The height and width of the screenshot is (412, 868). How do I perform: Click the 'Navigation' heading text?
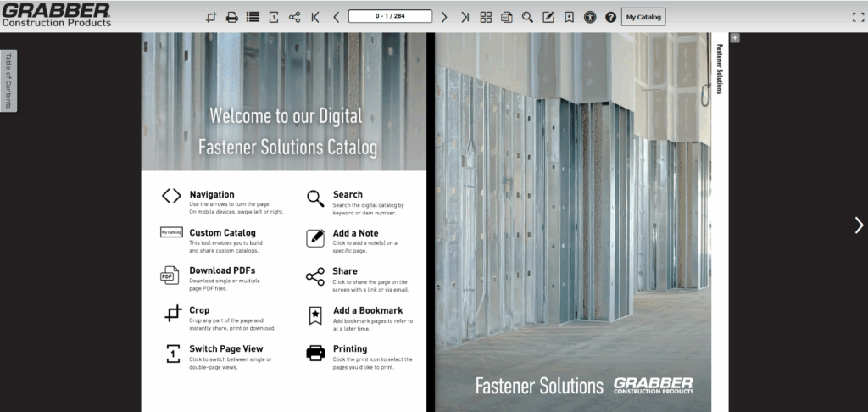click(211, 194)
